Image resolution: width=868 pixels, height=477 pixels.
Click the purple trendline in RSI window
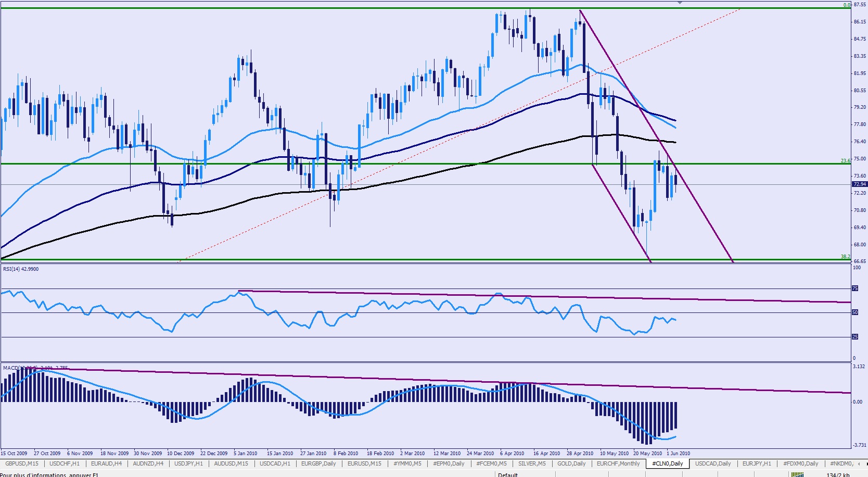(x=544, y=297)
